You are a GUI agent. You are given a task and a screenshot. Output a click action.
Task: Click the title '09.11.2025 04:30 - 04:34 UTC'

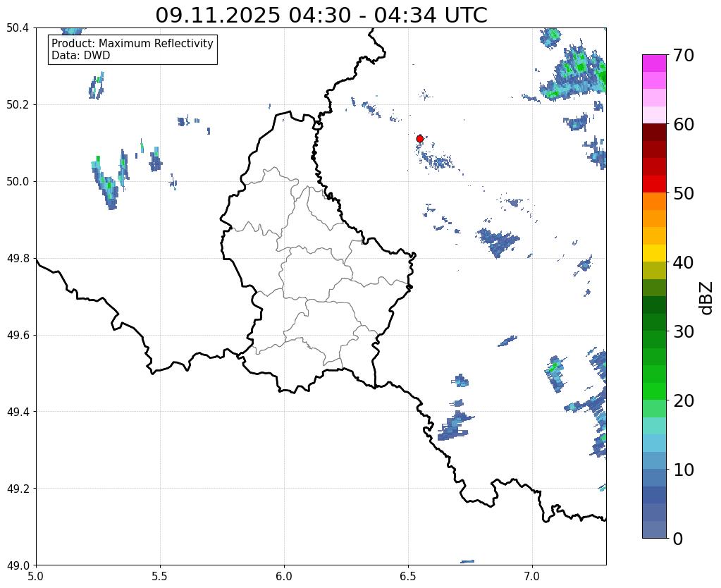coord(321,16)
